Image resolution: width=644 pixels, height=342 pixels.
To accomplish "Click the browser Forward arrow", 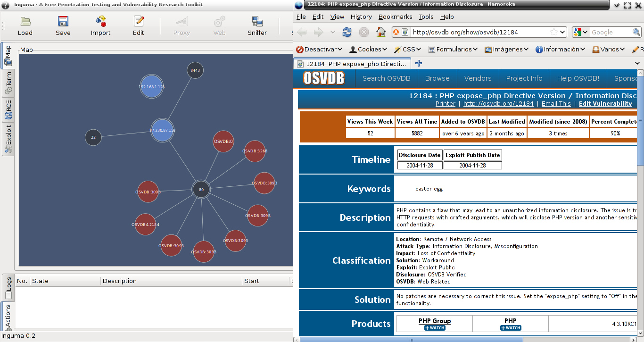I will click(318, 32).
